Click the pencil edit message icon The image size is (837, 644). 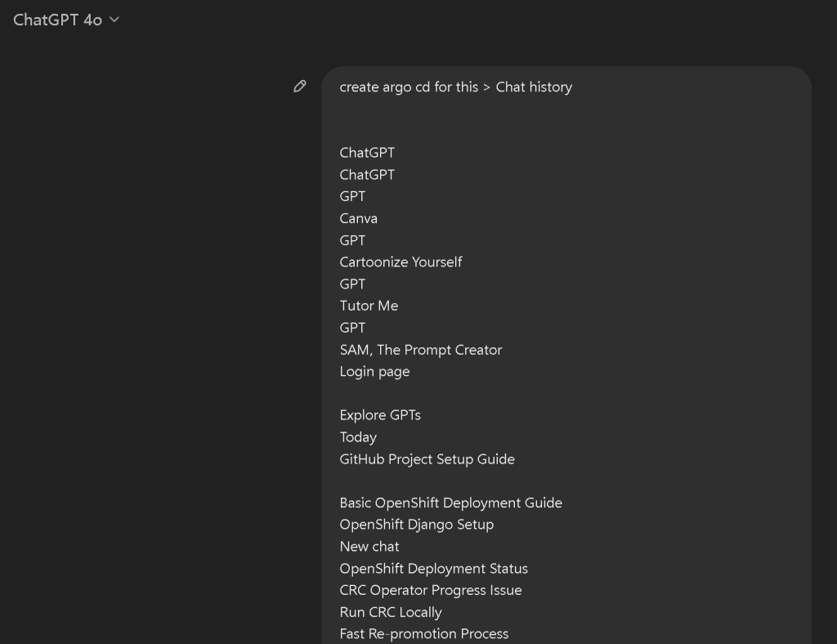click(x=300, y=87)
